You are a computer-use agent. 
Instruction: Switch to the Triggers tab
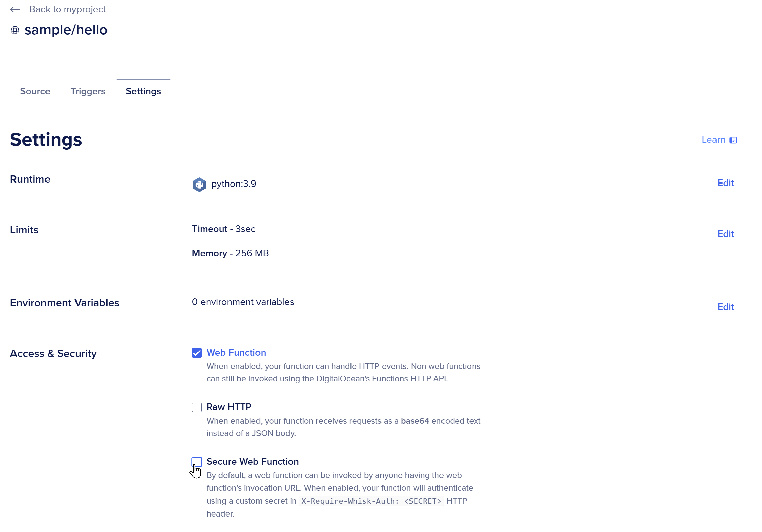click(x=88, y=91)
